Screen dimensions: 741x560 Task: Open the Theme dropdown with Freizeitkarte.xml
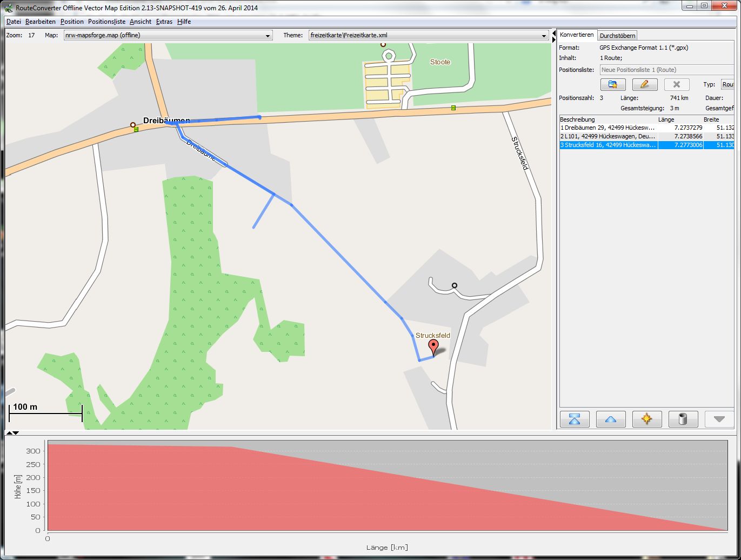pos(429,36)
